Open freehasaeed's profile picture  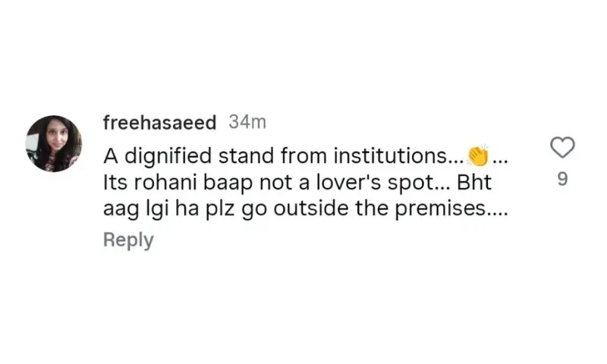point(53,143)
